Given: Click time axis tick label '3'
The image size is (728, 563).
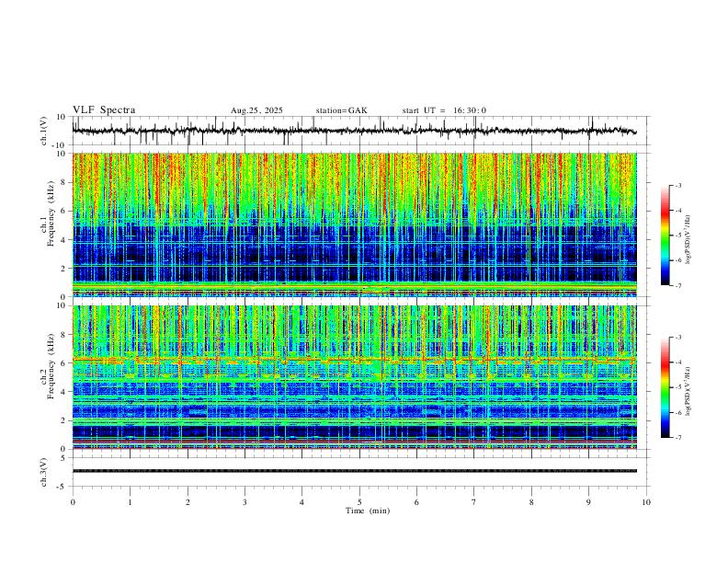Looking at the screenshot, I should click(245, 502).
